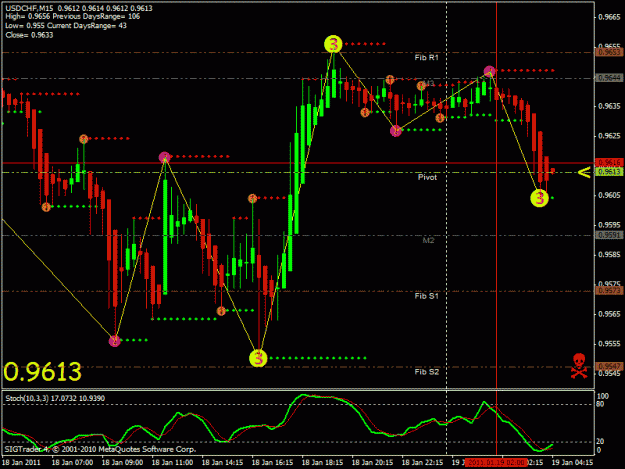Click the 0.9653 price tag on the axis
This screenshot has height=469, width=625.
click(609, 52)
